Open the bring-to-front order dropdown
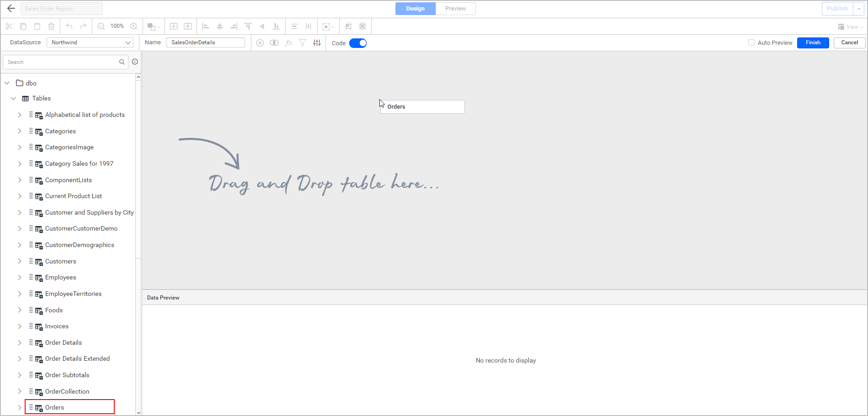 154,26
